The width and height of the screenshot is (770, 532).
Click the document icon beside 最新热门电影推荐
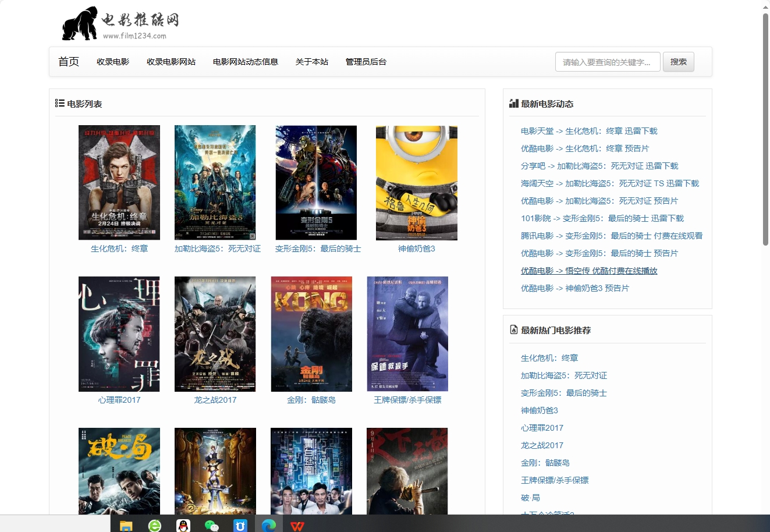[513, 329]
